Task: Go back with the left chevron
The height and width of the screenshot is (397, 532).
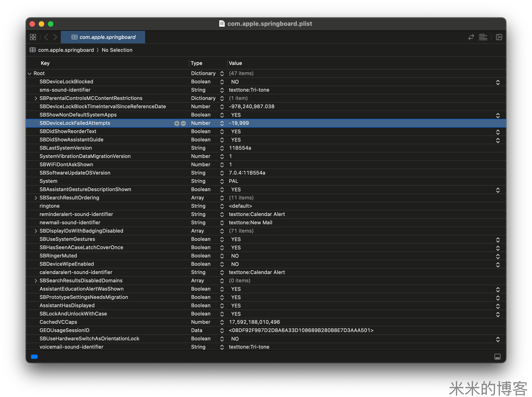Action: pyautogui.click(x=46, y=37)
